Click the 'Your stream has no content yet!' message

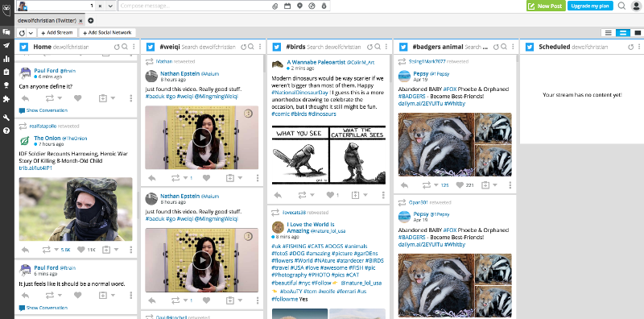582,95
